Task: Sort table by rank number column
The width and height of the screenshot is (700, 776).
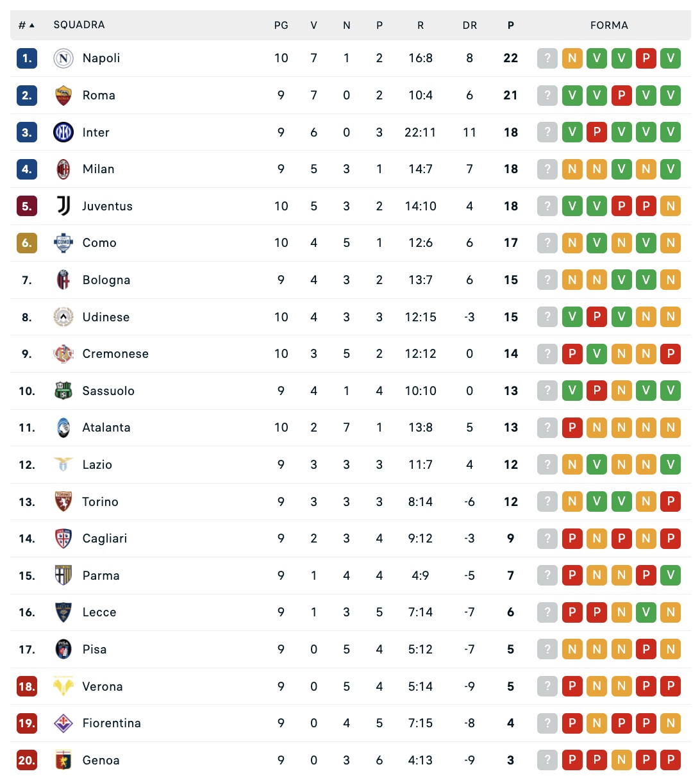Action: (x=26, y=25)
